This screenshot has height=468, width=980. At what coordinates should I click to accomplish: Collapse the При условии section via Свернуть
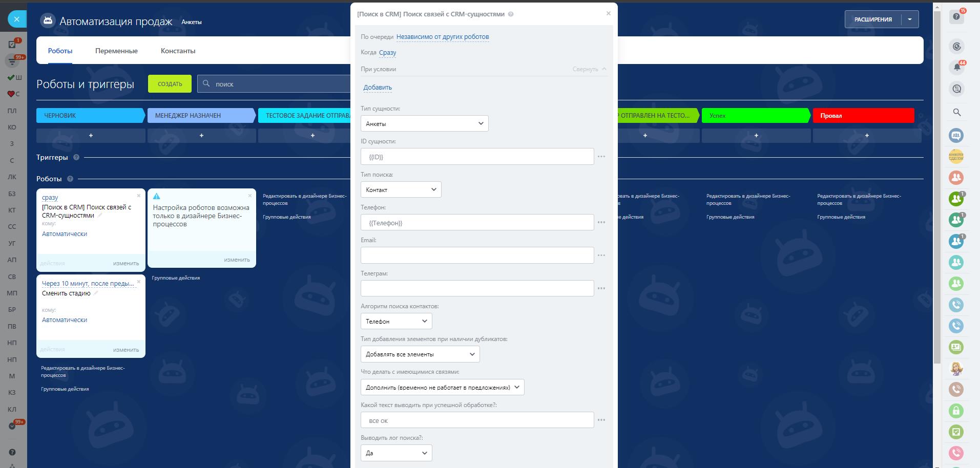[x=589, y=69]
